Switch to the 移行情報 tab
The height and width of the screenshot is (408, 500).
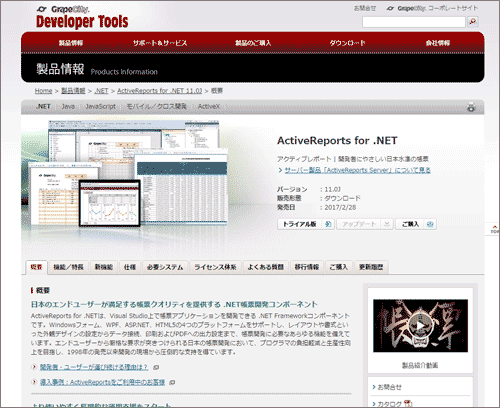(x=307, y=267)
